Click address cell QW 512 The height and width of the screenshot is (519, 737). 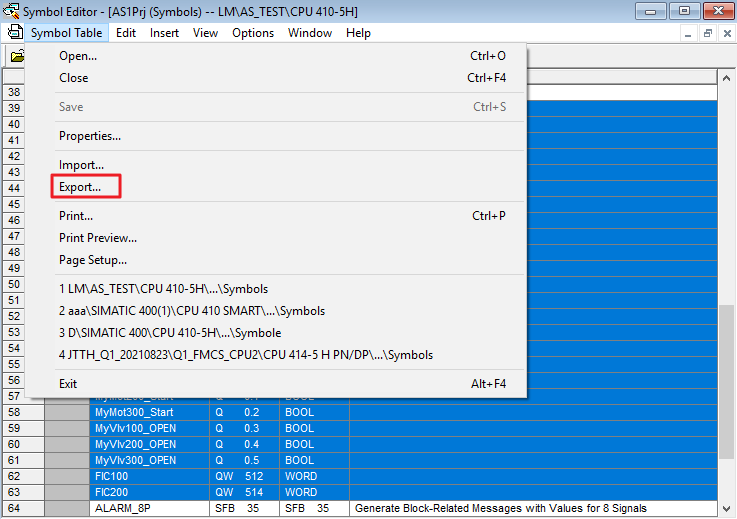pos(244,476)
